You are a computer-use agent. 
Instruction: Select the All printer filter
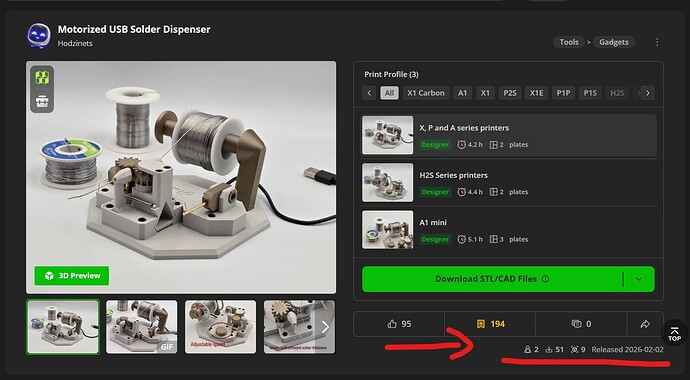(389, 93)
